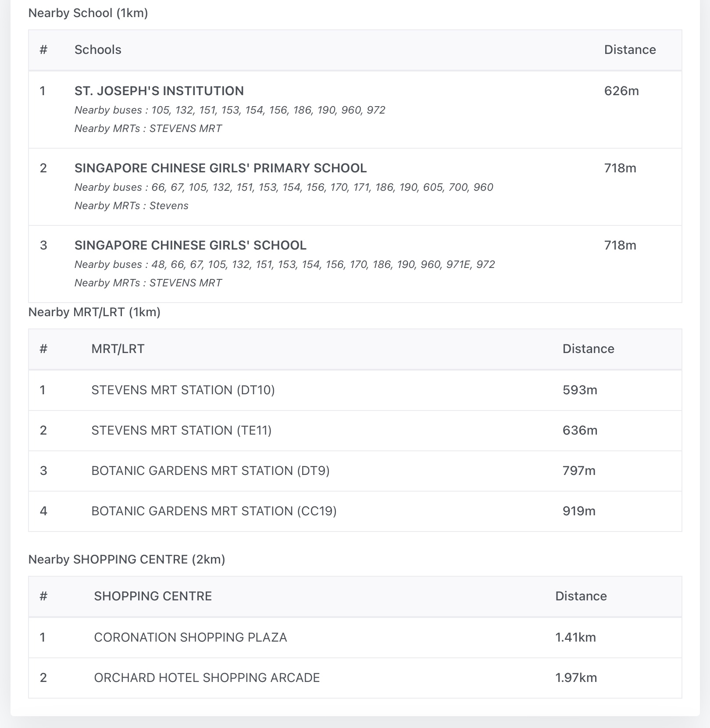Click St. Joseph's nearby buses list
The width and height of the screenshot is (710, 728).
coord(230,110)
